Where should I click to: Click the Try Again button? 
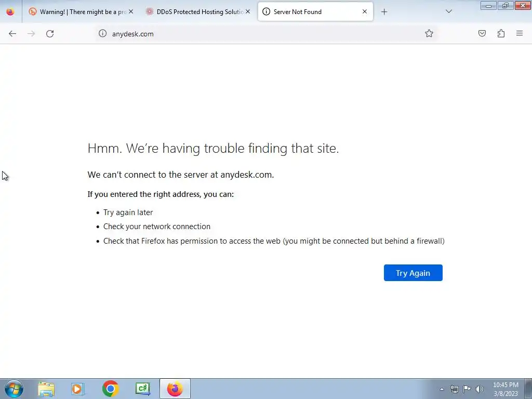pyautogui.click(x=413, y=273)
